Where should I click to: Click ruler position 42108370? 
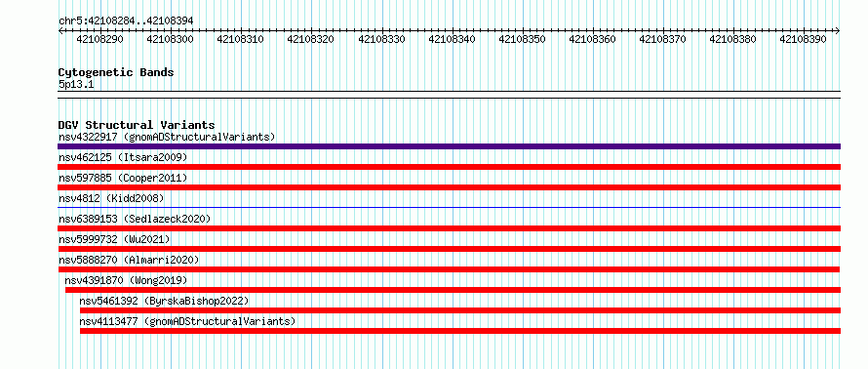(x=662, y=39)
